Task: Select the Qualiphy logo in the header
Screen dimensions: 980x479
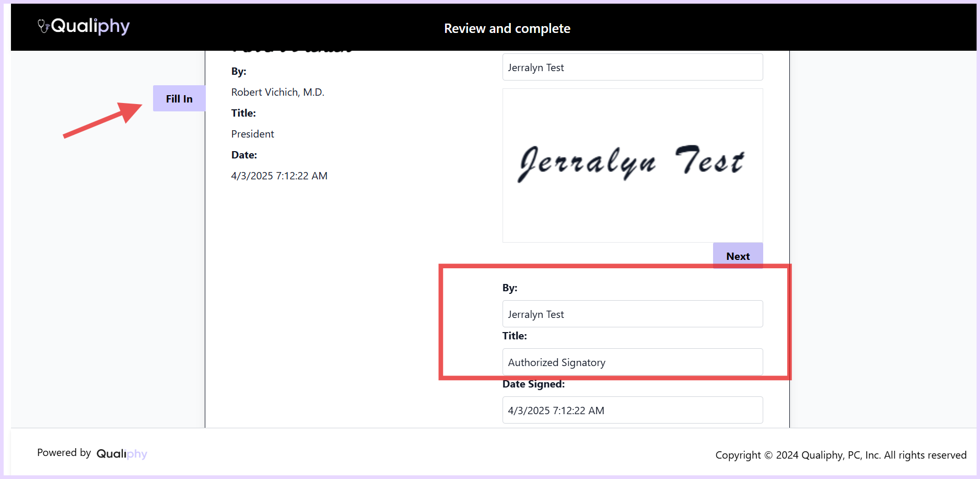Action: (84, 26)
